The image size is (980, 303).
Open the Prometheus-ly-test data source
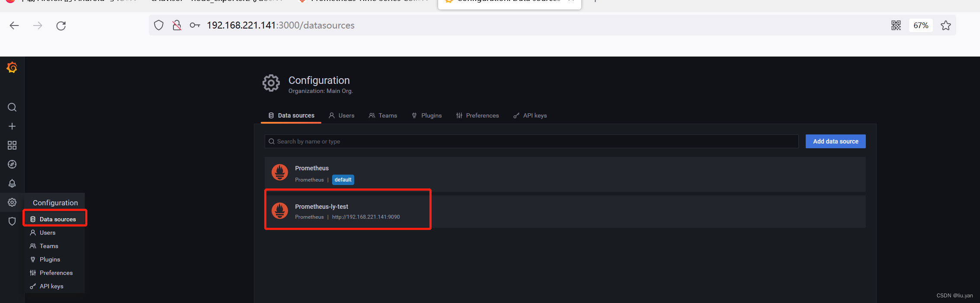[x=565, y=211]
